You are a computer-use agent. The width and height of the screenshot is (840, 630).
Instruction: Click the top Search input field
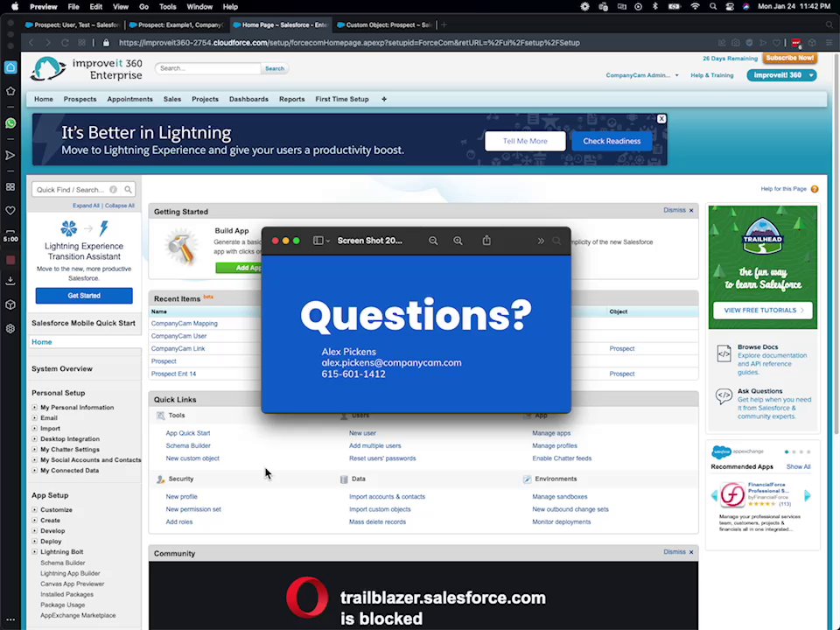208,68
